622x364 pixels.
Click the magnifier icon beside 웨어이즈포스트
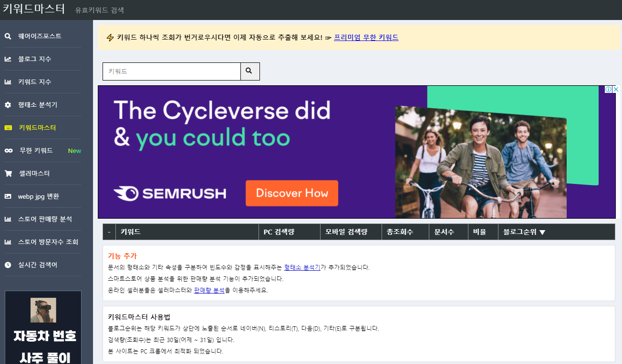tap(8, 36)
